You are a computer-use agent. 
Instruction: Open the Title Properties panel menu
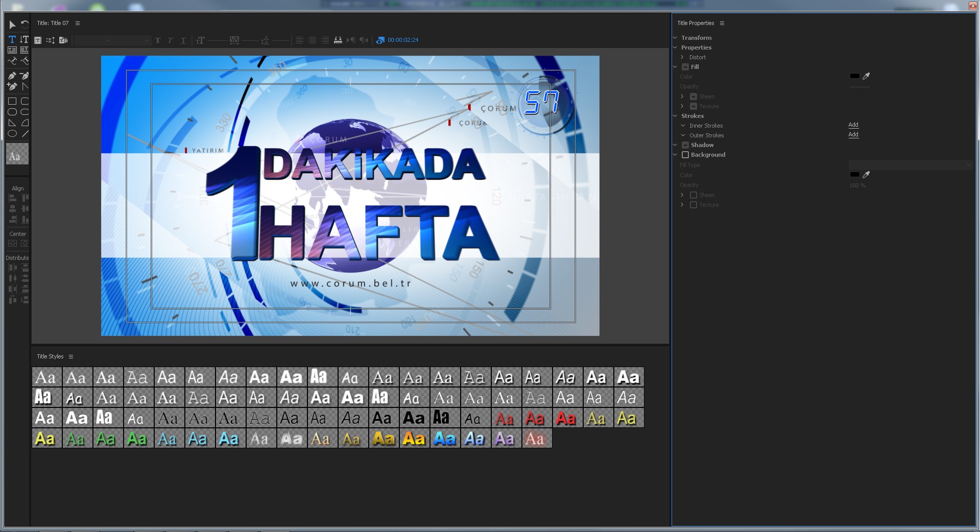pos(722,23)
